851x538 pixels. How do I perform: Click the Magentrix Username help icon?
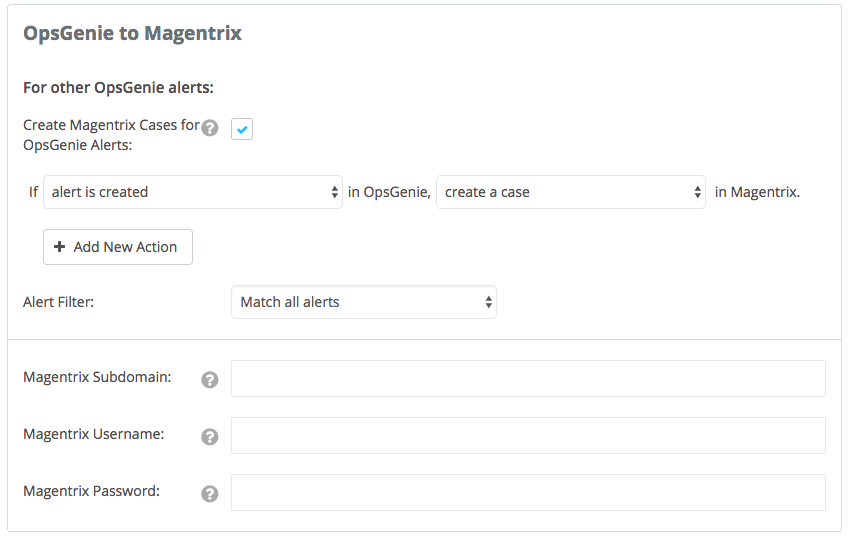[x=209, y=437]
